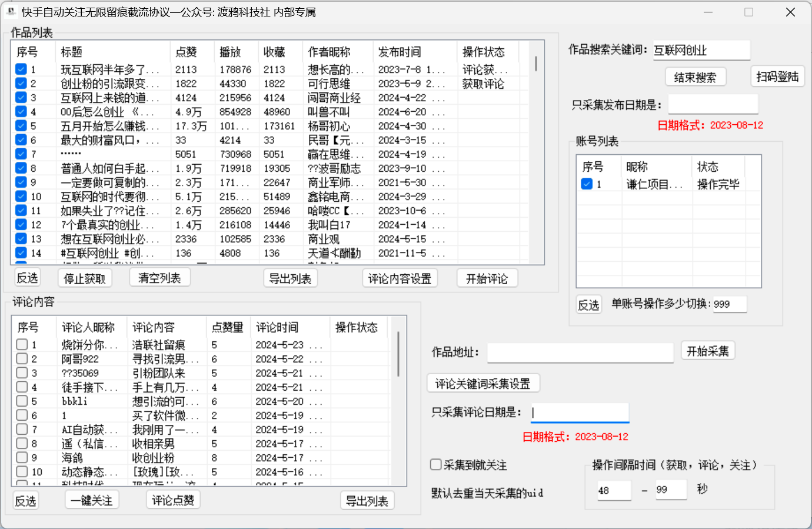Click the 点赞 column header in works list
Screen dimensions: 812x529
pos(186,52)
